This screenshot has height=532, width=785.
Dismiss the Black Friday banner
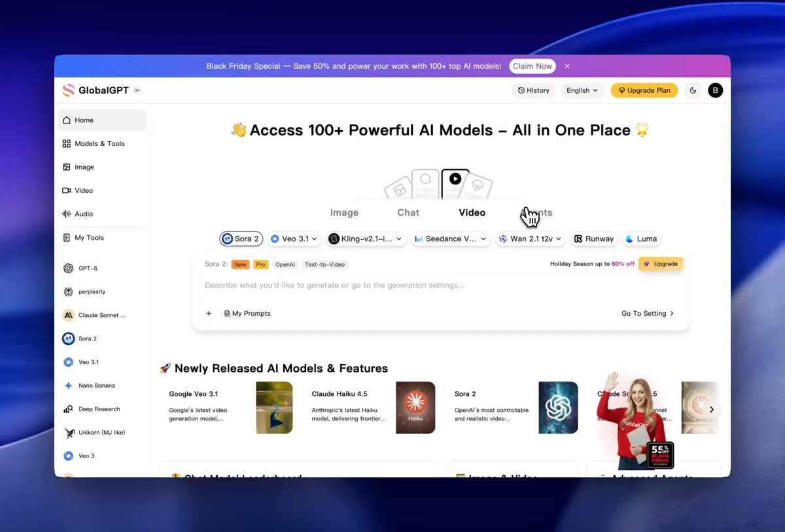(567, 66)
